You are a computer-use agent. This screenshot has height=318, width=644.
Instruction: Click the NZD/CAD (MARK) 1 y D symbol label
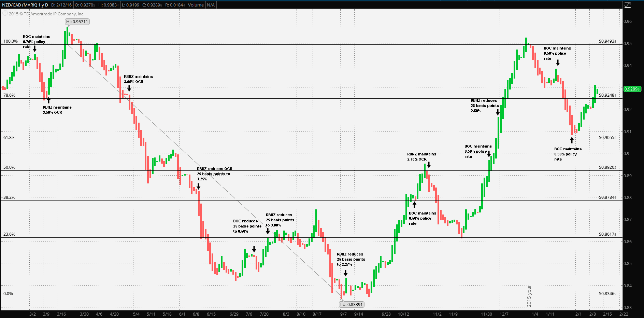(x=25, y=5)
